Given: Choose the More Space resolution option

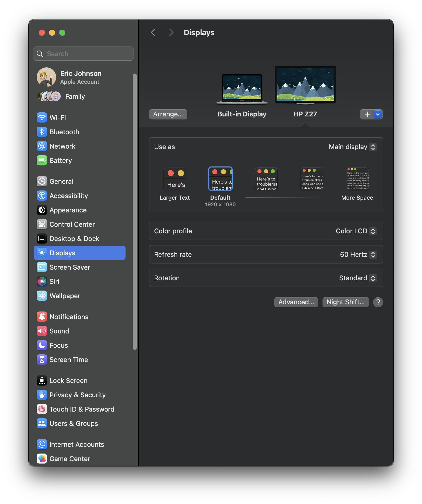Looking at the screenshot, I should [x=357, y=179].
